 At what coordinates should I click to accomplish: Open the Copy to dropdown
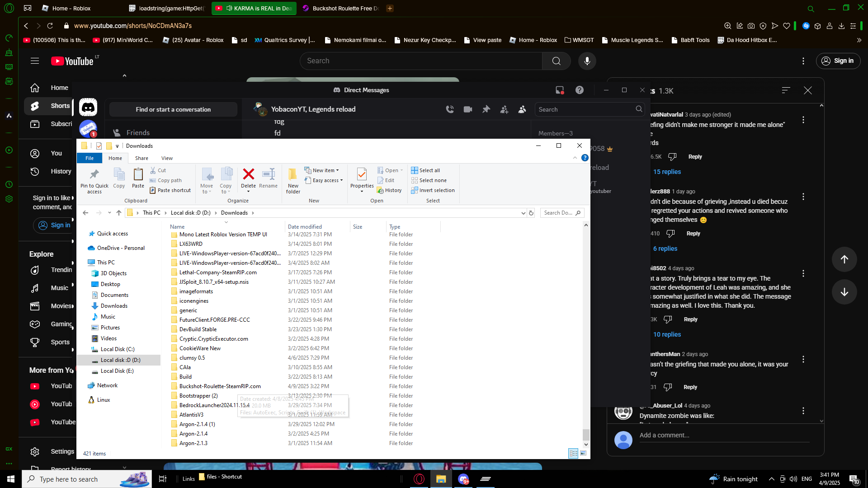click(x=226, y=181)
